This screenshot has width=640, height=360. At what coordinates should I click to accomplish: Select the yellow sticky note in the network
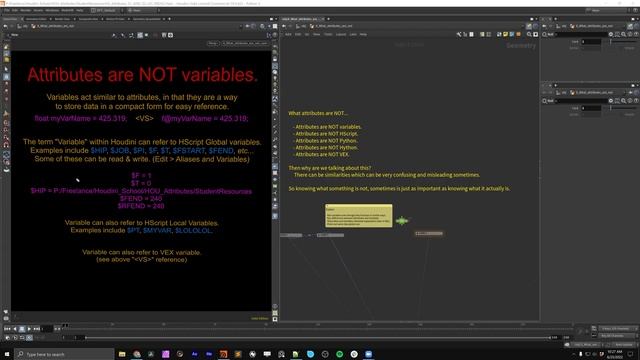click(359, 216)
